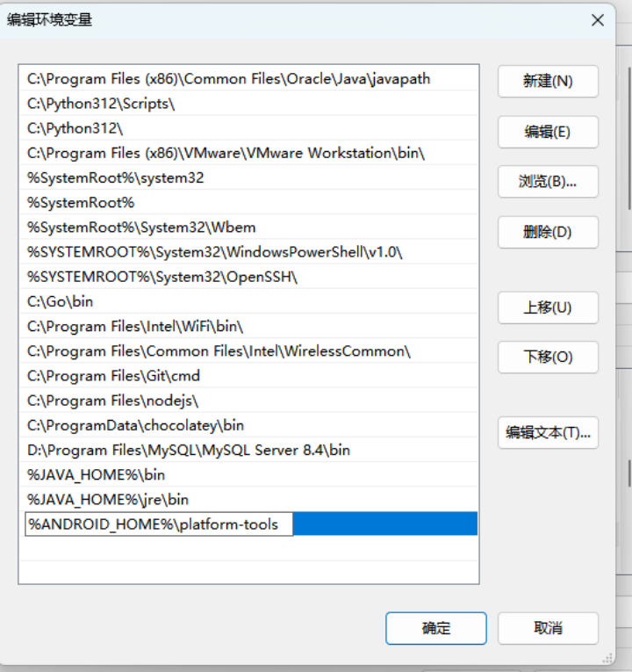Click into the %ANDROID_HOME%\platform-tools edit field
This screenshot has width=632, height=672.
pyautogui.click(x=159, y=524)
